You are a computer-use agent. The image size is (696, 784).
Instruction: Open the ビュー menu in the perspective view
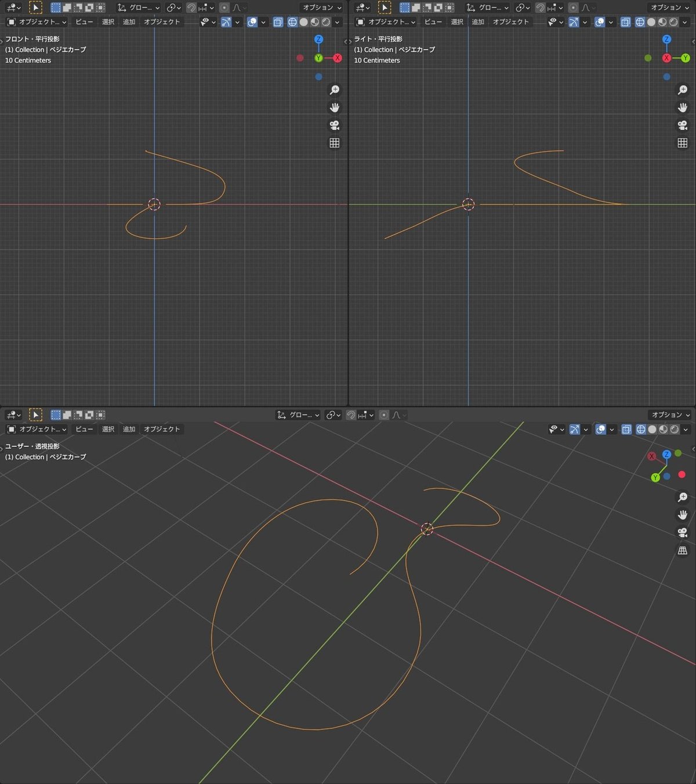click(84, 429)
